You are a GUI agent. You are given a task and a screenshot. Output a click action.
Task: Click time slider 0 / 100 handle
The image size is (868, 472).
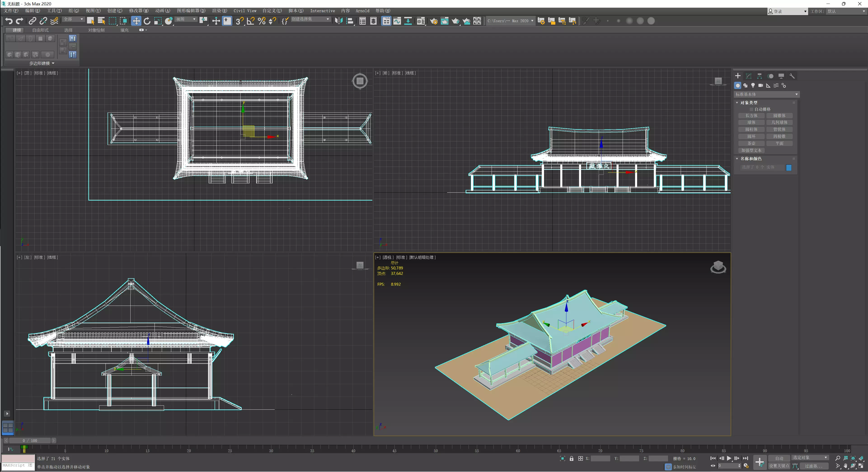click(x=30, y=441)
